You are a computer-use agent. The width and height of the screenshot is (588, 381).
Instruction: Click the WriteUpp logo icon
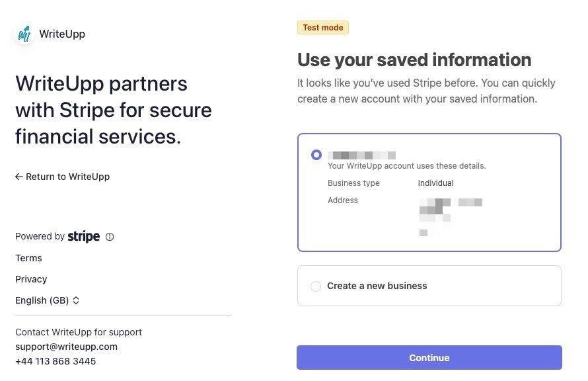(24, 34)
